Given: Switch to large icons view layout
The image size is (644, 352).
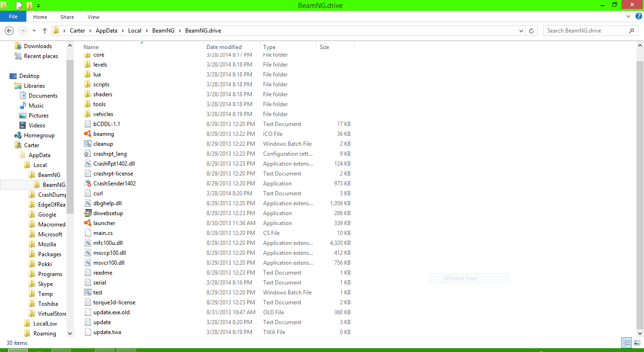Looking at the screenshot, I should tap(637, 343).
